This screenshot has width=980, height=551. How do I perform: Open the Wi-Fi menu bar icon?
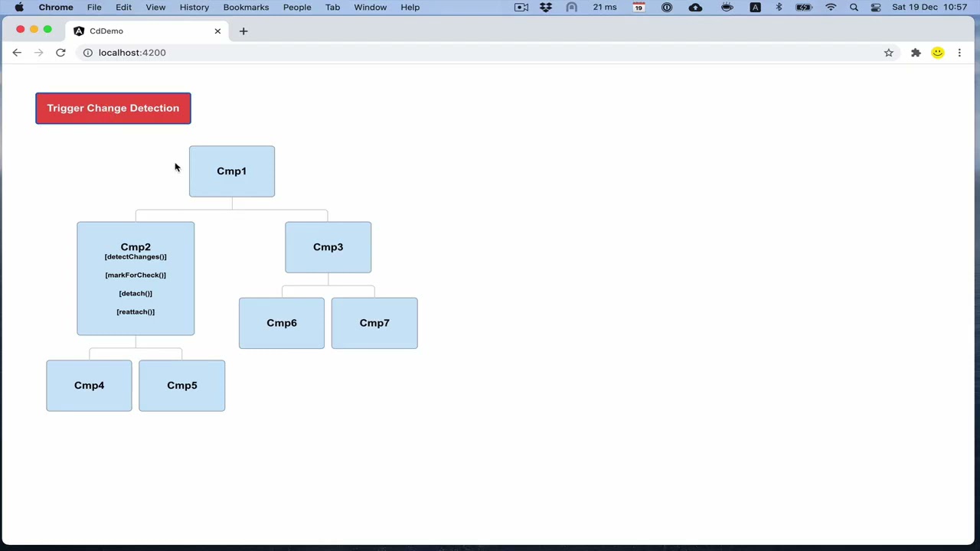click(x=831, y=8)
